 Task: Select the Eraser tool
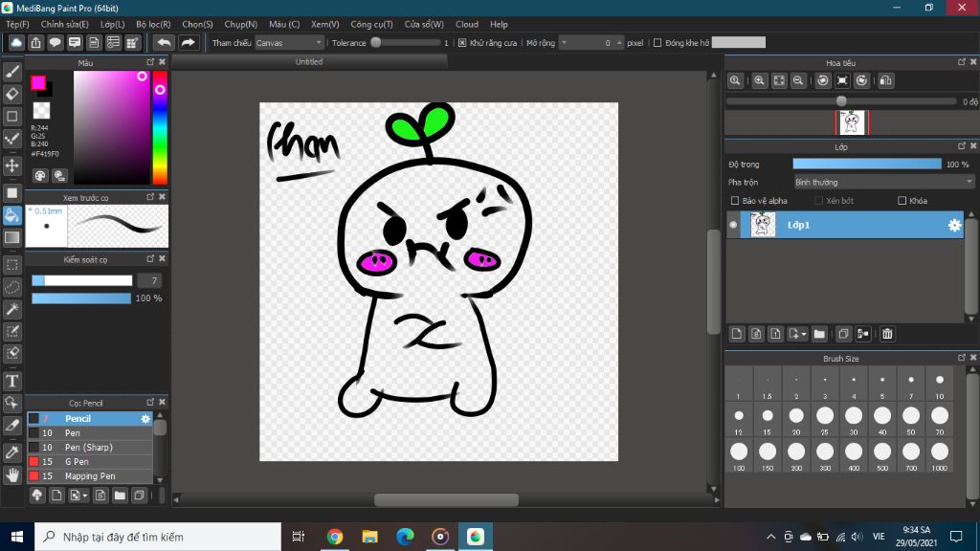[x=12, y=95]
